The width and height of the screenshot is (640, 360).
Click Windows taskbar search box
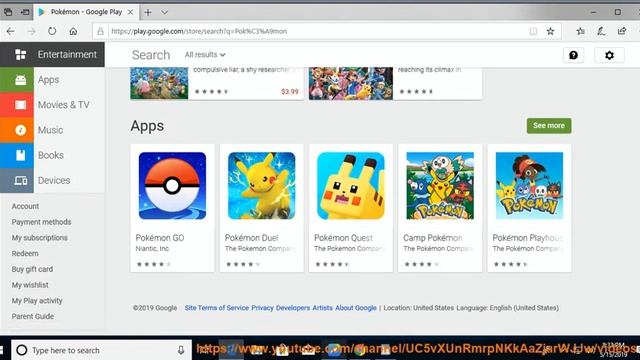(101, 350)
